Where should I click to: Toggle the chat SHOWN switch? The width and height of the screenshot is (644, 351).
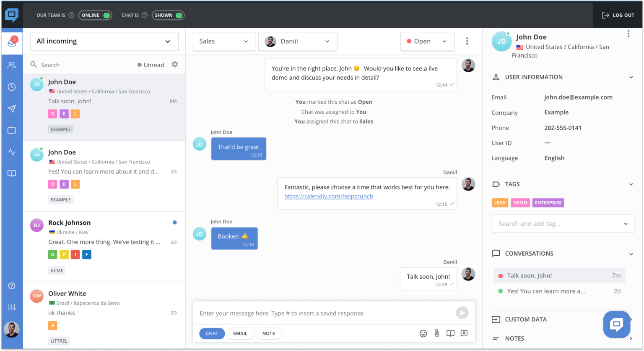(x=168, y=15)
